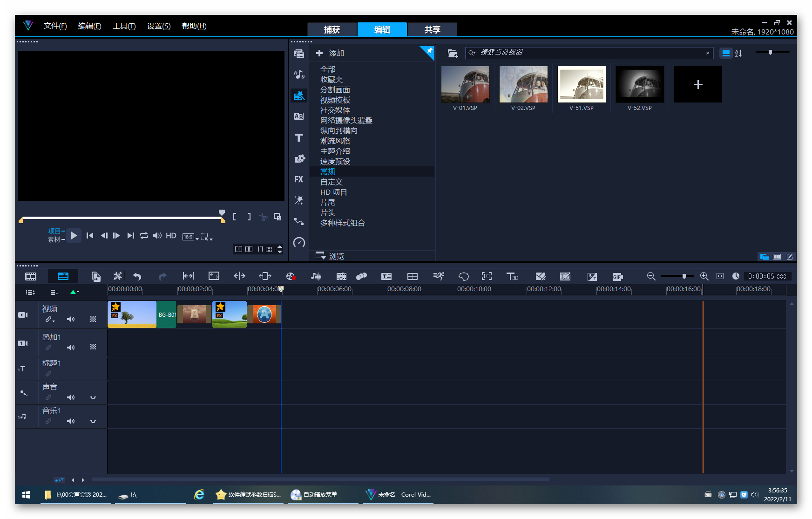The width and height of the screenshot is (812, 519).
Task: Open the 编辑(E) menu
Action: pyautogui.click(x=89, y=26)
